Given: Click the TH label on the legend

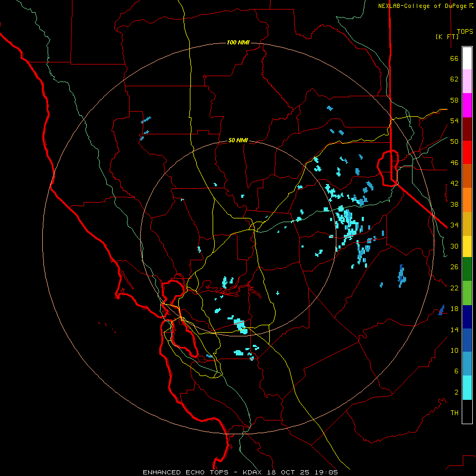Looking at the screenshot, I should tap(454, 413).
